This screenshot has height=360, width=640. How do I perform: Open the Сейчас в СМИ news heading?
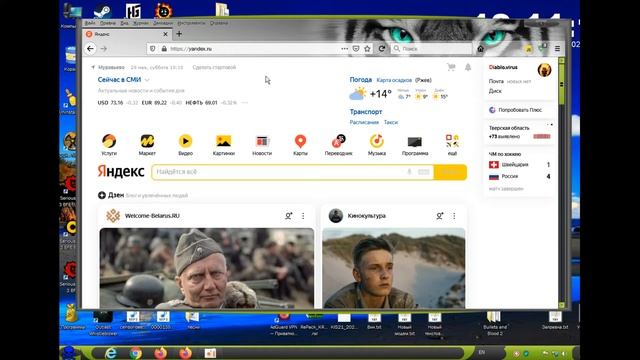tap(119, 80)
